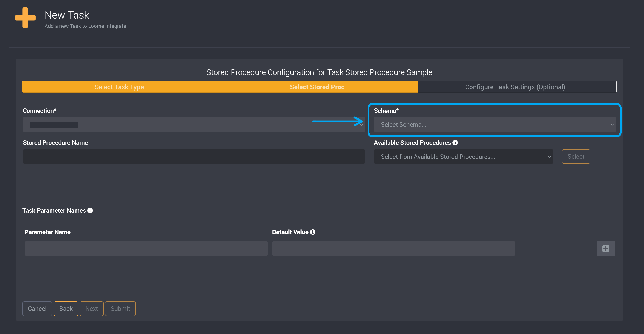
Task: Click the Cancel button
Action: (37, 308)
